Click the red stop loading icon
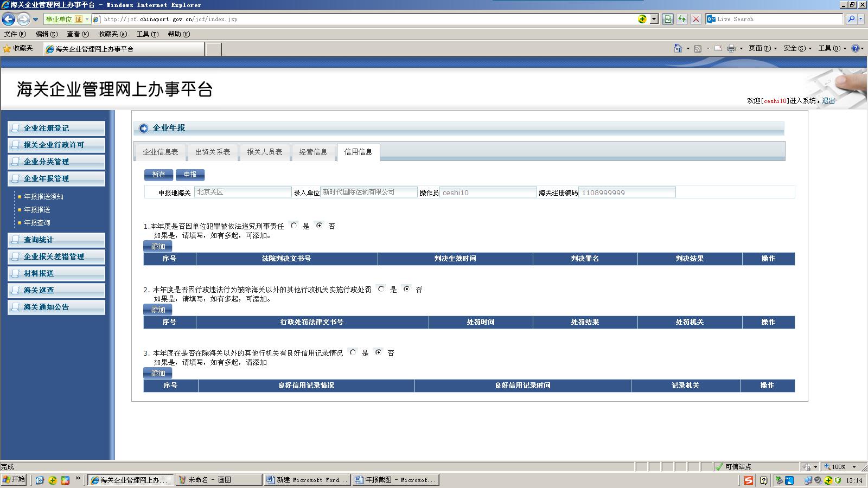The height and width of the screenshot is (488, 868). pos(696,19)
